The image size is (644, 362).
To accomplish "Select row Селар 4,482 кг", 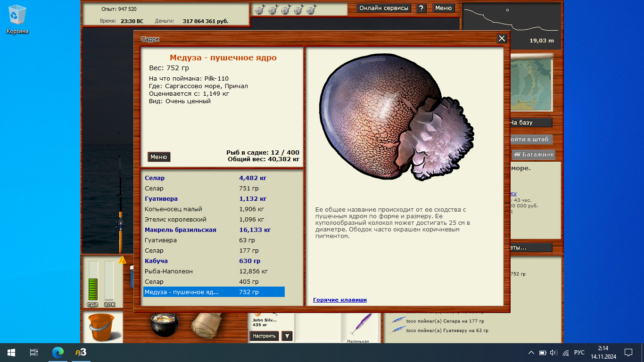I will point(214,178).
